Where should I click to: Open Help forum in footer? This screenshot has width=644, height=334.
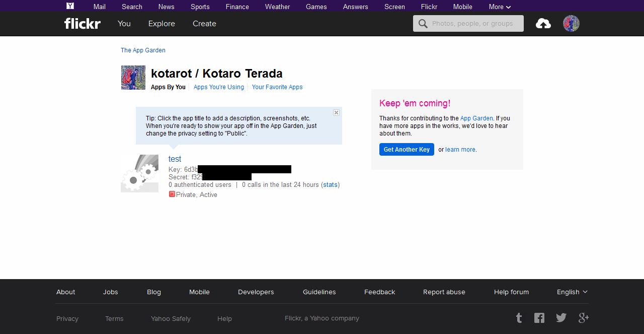coord(512,292)
